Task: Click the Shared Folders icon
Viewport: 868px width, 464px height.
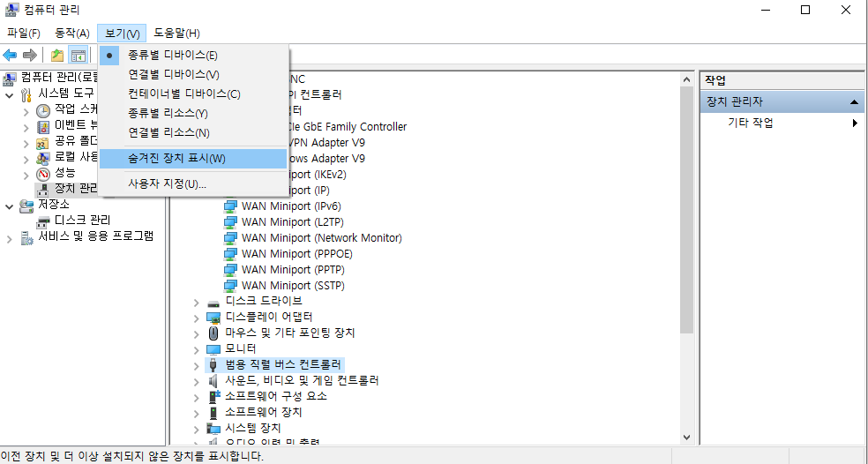Action: (x=42, y=143)
